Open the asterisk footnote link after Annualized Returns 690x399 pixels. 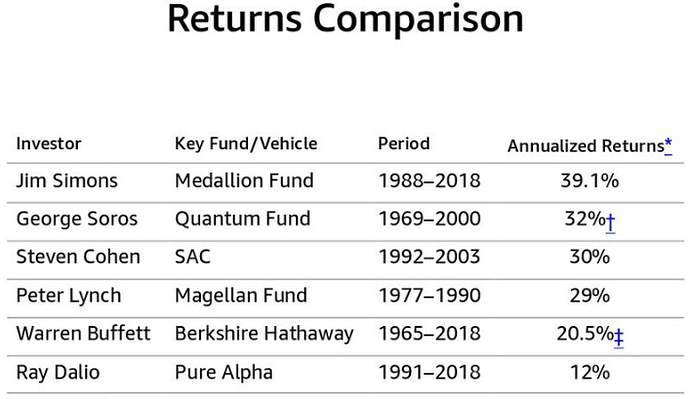668,146
